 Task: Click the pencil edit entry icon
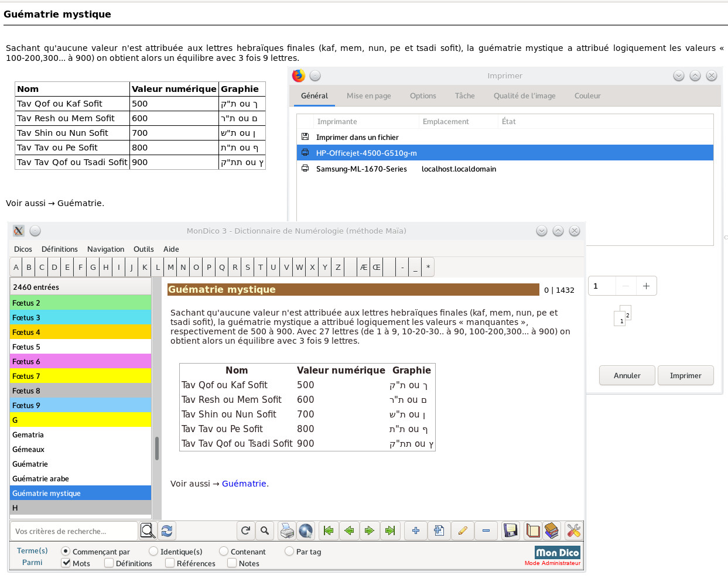click(463, 531)
